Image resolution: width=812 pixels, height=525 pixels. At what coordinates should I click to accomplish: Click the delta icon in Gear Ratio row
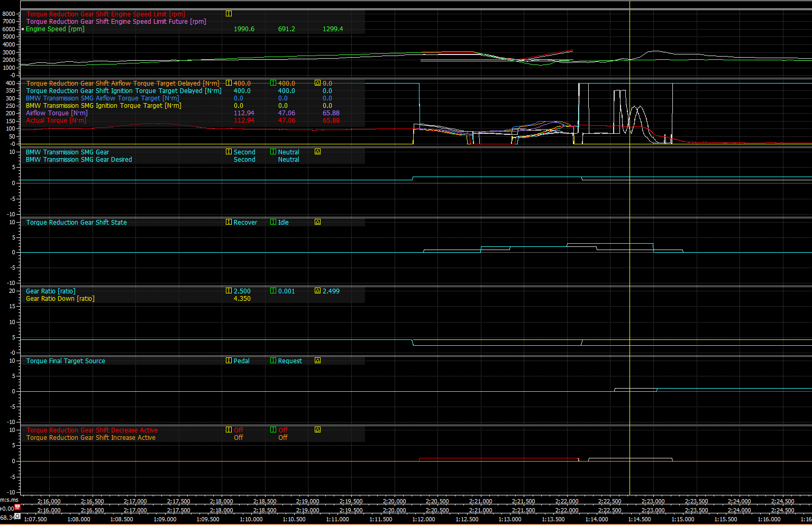[x=317, y=291]
